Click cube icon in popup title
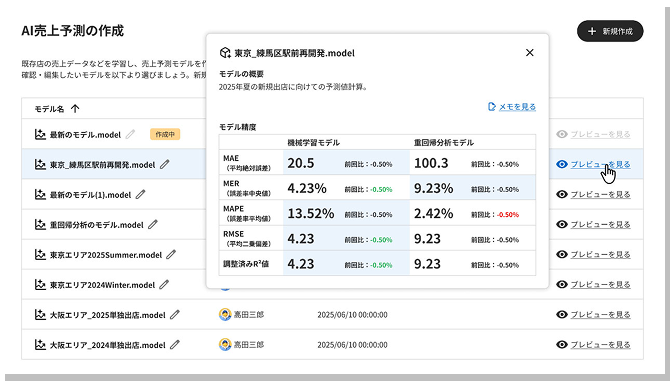Screen dimensions: 670x381 coord(225,53)
